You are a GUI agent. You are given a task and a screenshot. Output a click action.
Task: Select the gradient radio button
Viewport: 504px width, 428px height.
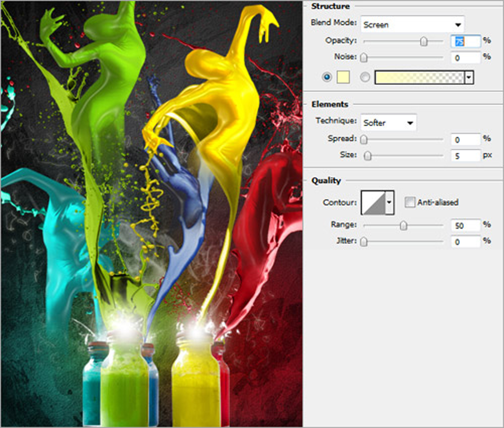(x=365, y=77)
